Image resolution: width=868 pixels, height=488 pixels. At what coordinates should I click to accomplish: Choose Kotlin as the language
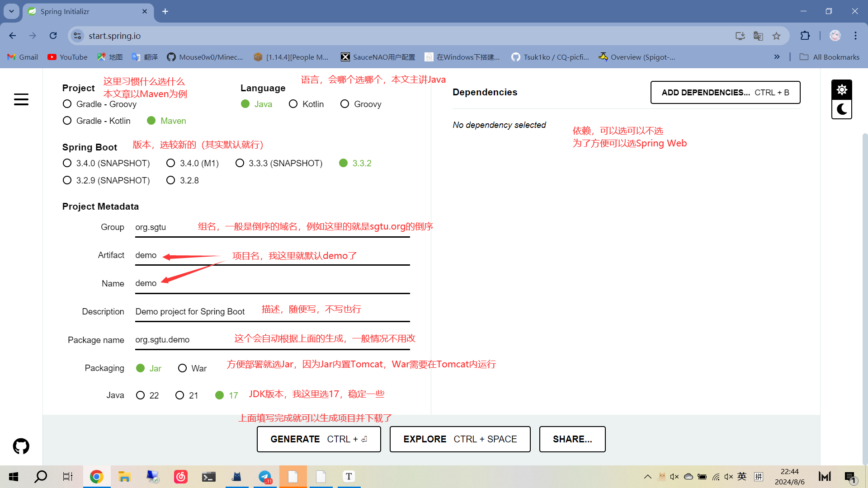click(306, 104)
